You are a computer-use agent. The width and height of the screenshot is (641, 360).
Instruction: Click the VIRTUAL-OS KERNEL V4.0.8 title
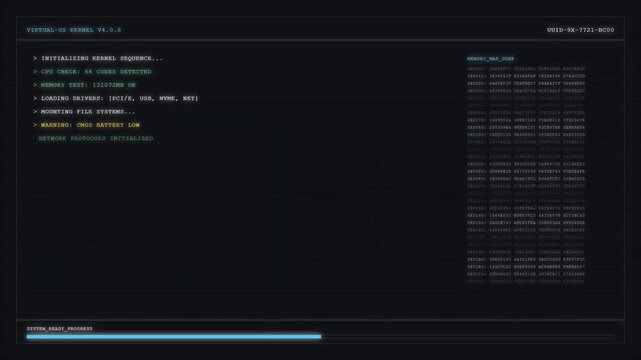pos(74,30)
